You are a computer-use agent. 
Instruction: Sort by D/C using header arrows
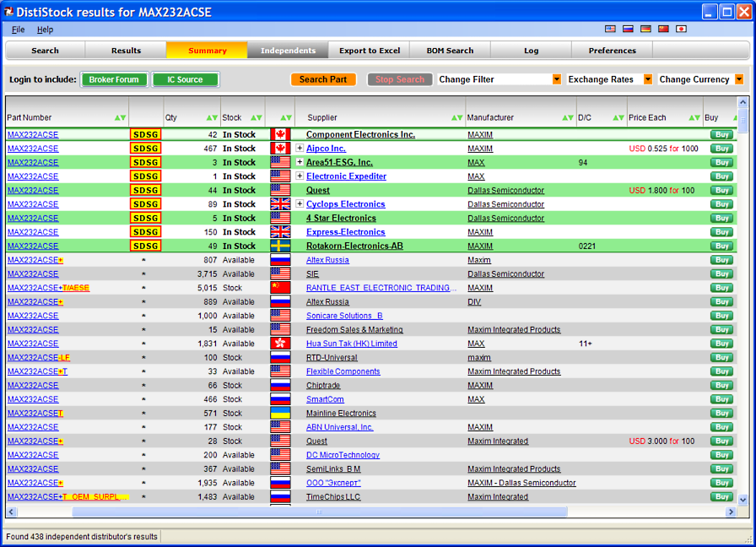(x=618, y=117)
